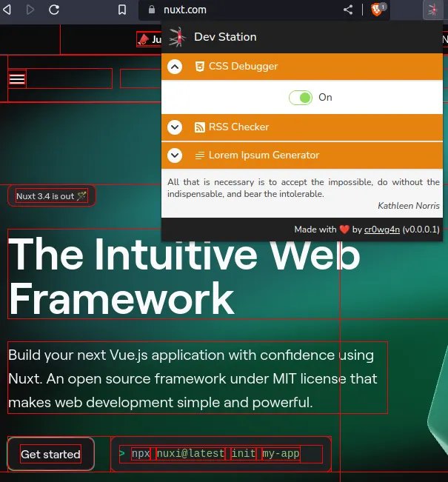Expand the Lorem Ipsum Generator chevron
448x482 pixels.
coord(175,155)
